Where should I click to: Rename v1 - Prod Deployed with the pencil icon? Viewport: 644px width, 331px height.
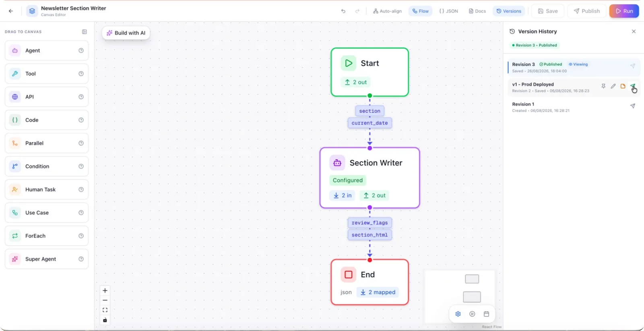click(613, 86)
